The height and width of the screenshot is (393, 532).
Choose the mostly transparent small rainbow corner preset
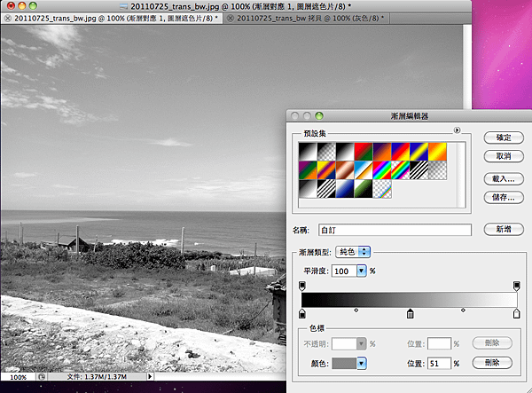(382, 189)
